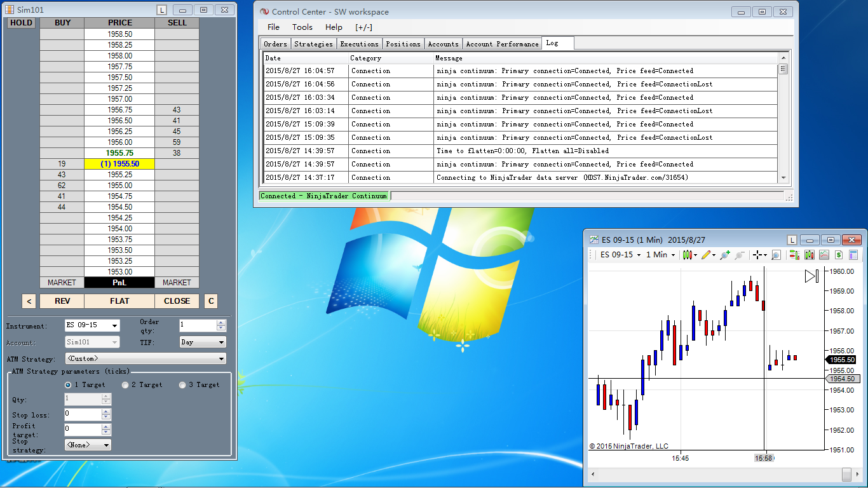
Task: Expand the crosshair cursor dropdown arrow
Action: (766, 255)
